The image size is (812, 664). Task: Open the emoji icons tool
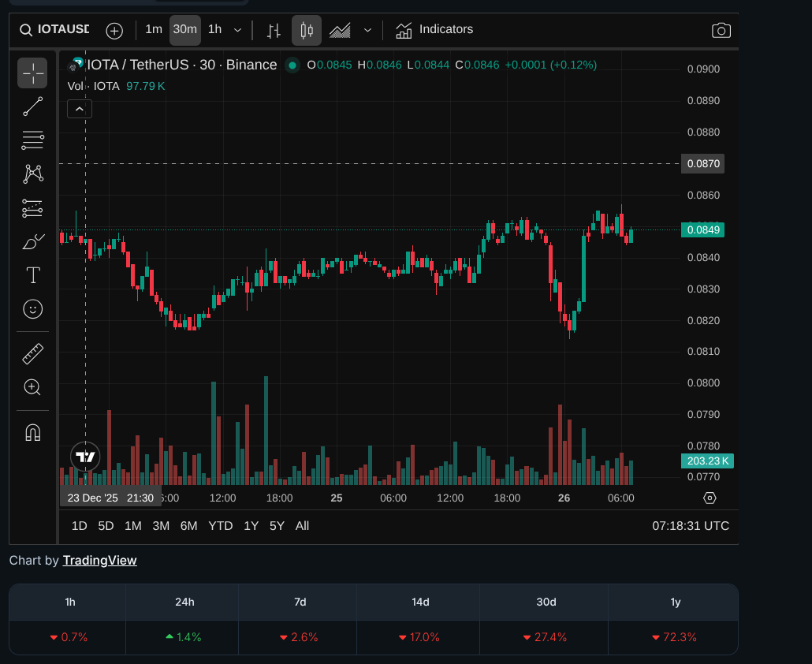click(x=32, y=309)
